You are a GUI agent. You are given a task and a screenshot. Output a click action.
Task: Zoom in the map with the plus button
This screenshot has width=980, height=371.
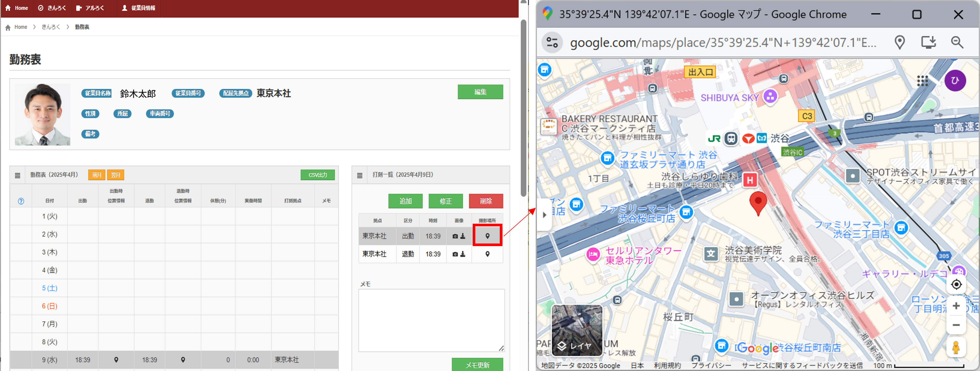tap(956, 306)
